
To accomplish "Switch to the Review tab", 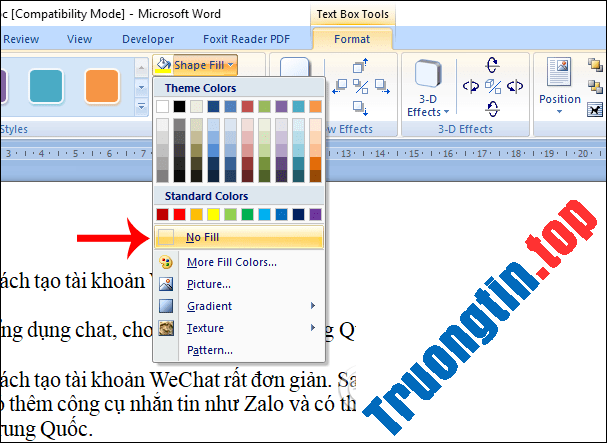I will [21, 39].
